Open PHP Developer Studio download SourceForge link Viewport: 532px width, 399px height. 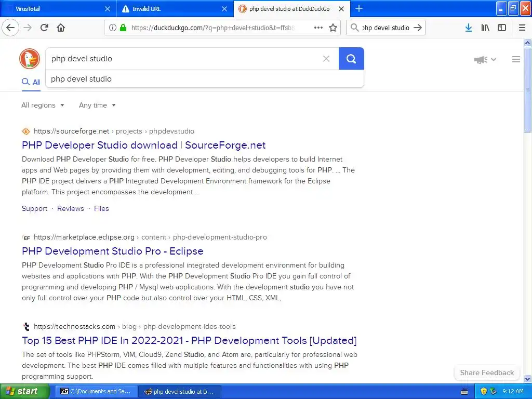143,145
